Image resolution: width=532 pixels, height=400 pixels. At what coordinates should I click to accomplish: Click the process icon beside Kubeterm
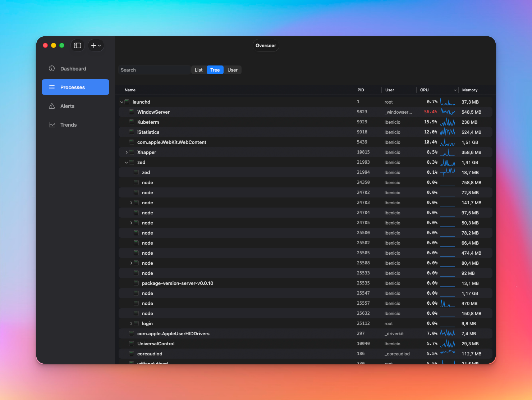131,122
